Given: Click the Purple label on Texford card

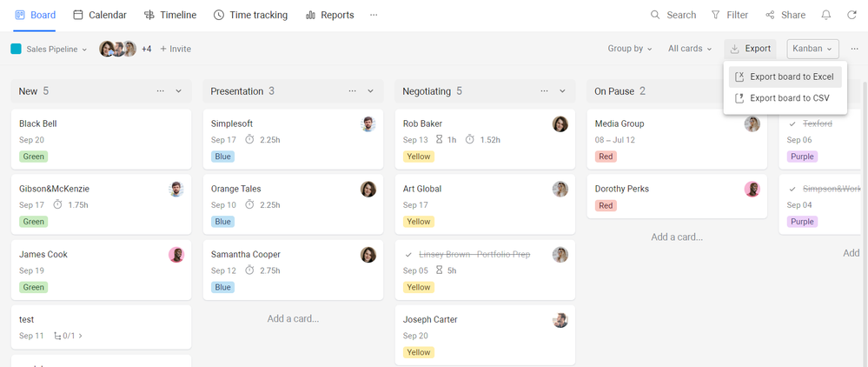Looking at the screenshot, I should pos(802,157).
